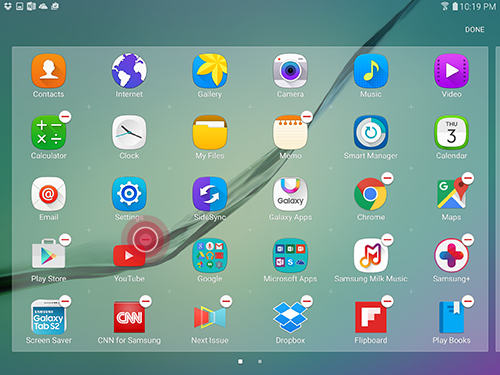Open the Play Store app
The height and width of the screenshot is (375, 500).
pyautogui.click(x=48, y=255)
